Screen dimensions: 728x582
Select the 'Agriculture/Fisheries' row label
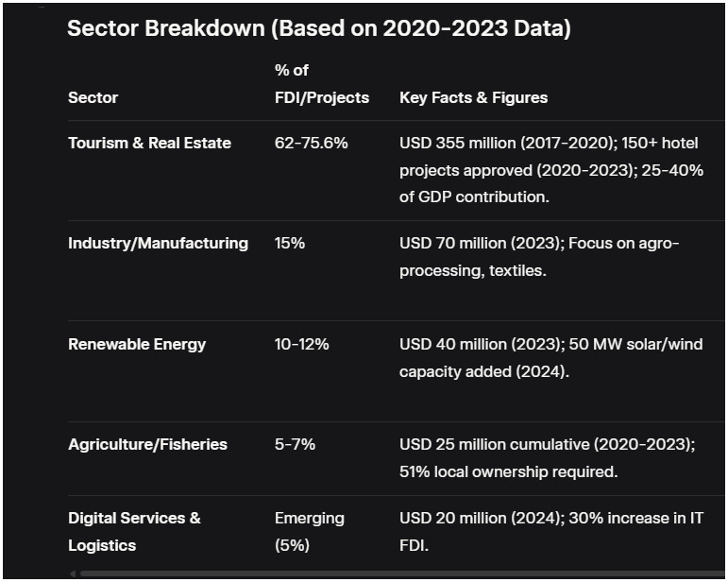pos(147,444)
